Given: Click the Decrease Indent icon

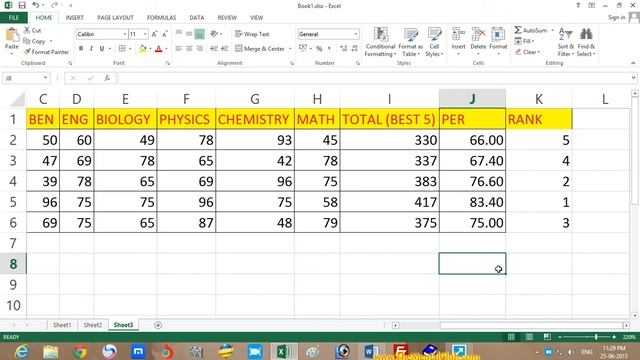Looking at the screenshot, I should click(x=214, y=49).
